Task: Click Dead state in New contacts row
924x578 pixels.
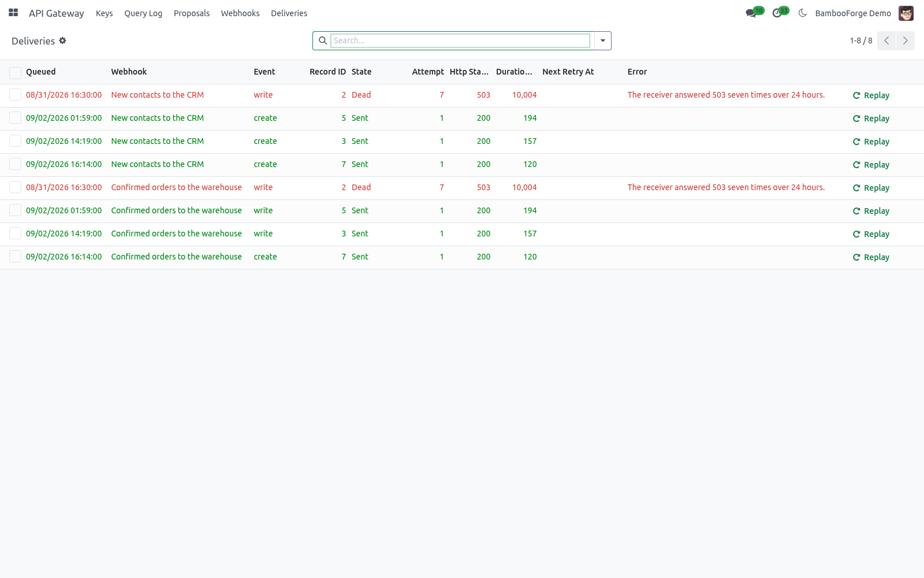Action: (361, 95)
